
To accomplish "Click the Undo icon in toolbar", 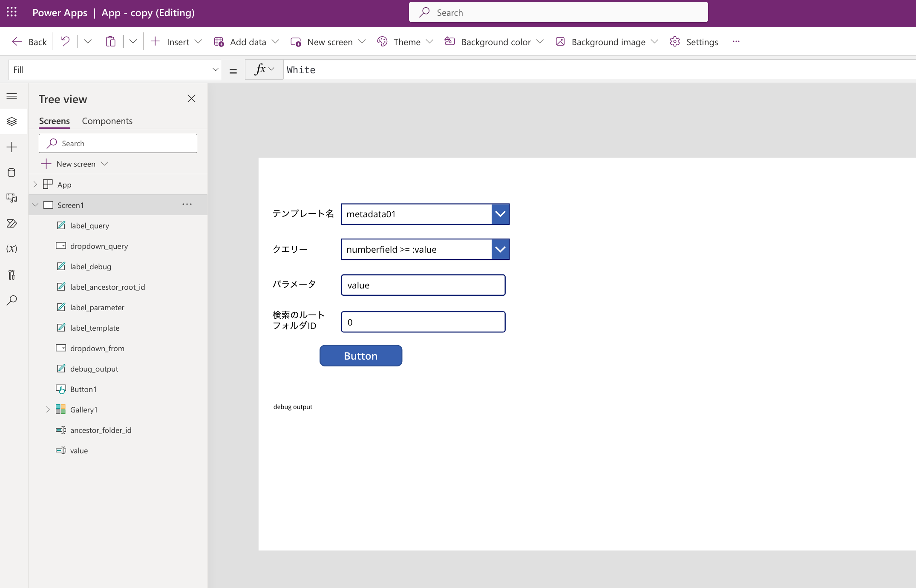I will click(65, 41).
